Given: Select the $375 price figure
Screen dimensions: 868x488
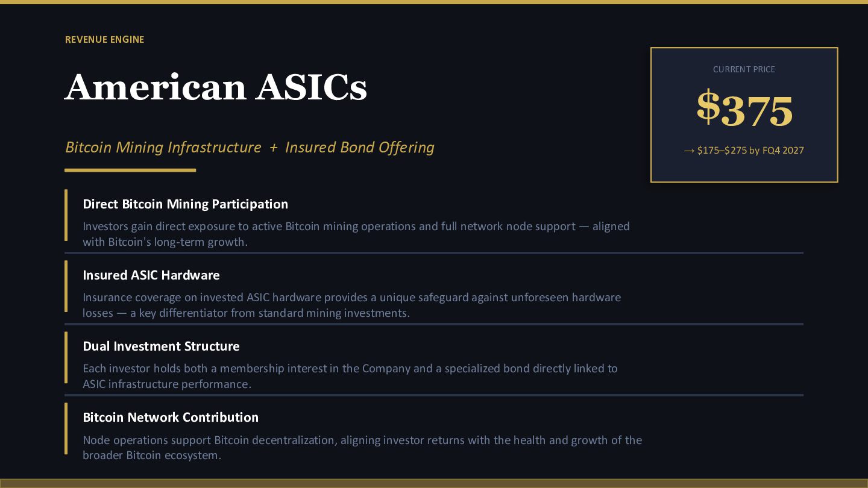Looking at the screenshot, I should pyautogui.click(x=744, y=110).
